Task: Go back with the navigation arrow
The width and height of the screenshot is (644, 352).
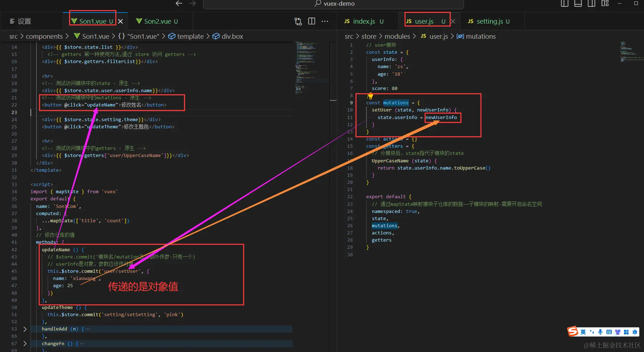Action: pyautogui.click(x=179, y=4)
